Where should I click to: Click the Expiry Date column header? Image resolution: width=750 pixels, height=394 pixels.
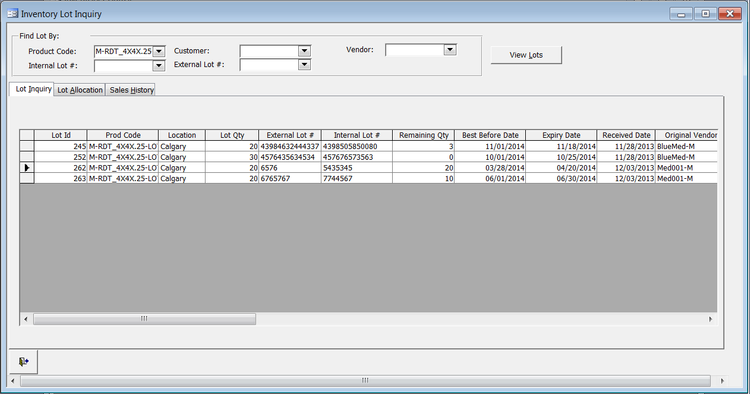561,135
